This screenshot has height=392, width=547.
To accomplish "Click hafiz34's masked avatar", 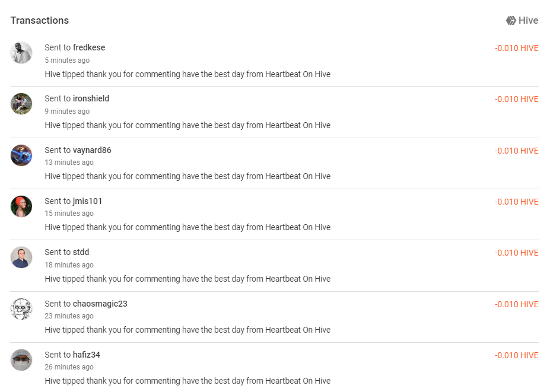I will click(x=21, y=359).
